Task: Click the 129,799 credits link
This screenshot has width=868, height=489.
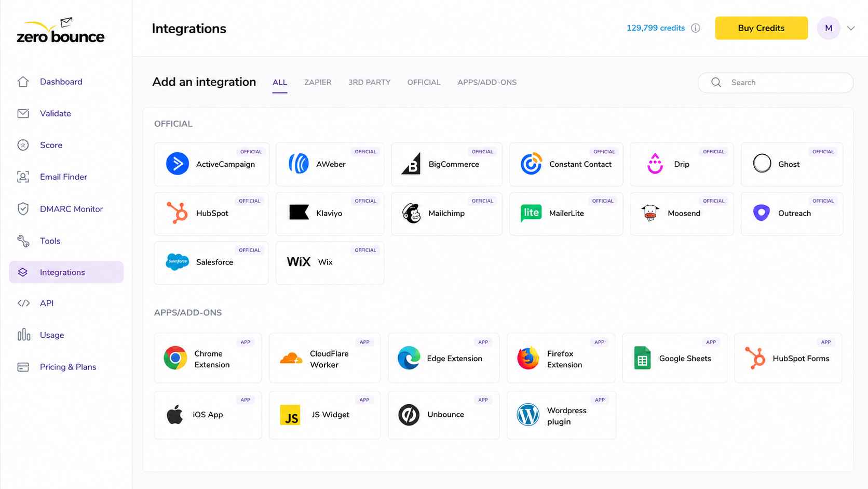Action: [x=656, y=28]
